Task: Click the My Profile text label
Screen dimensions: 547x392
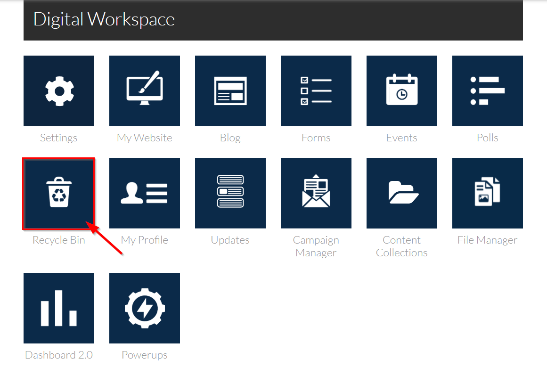Action: [x=145, y=240]
